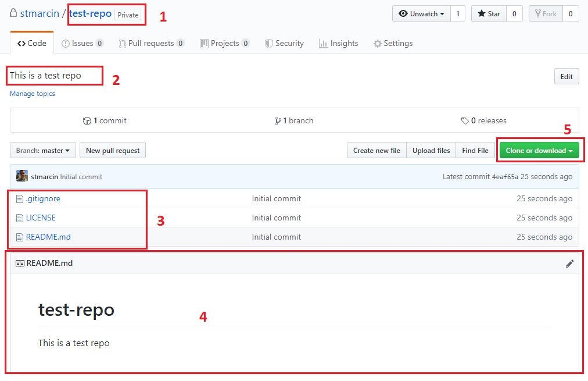Go to the Security tab
Viewport: 588px width, 381px height.
tap(284, 44)
